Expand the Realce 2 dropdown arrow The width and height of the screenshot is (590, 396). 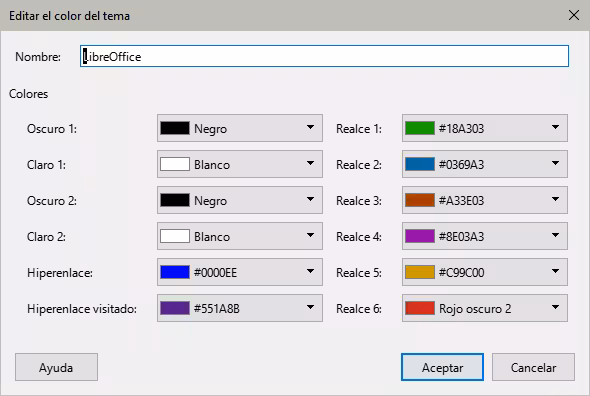(x=555, y=163)
